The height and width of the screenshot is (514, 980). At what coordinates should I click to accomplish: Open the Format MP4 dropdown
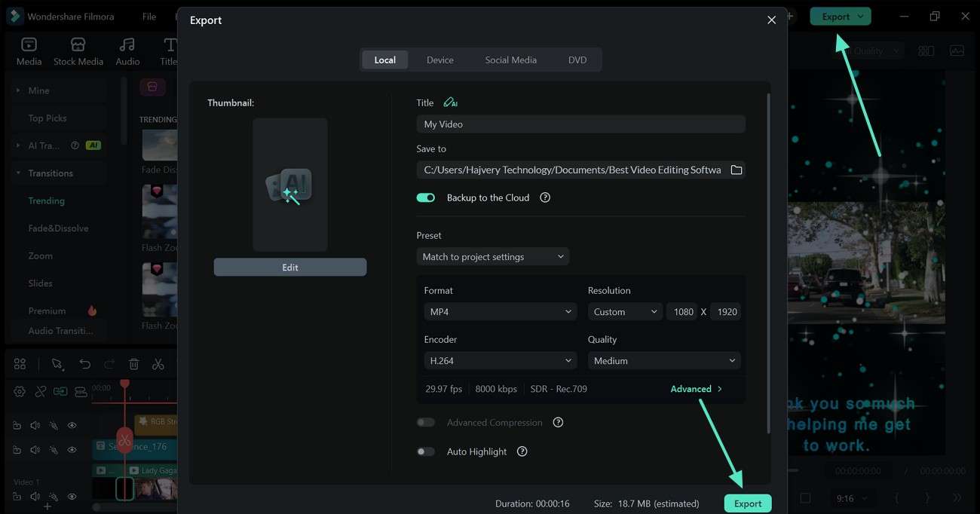[501, 312]
